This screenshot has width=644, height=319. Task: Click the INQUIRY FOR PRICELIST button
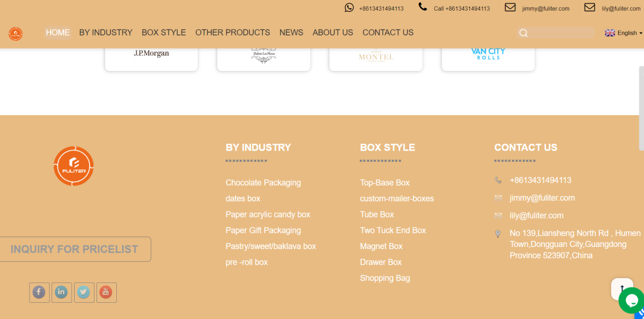(x=75, y=249)
